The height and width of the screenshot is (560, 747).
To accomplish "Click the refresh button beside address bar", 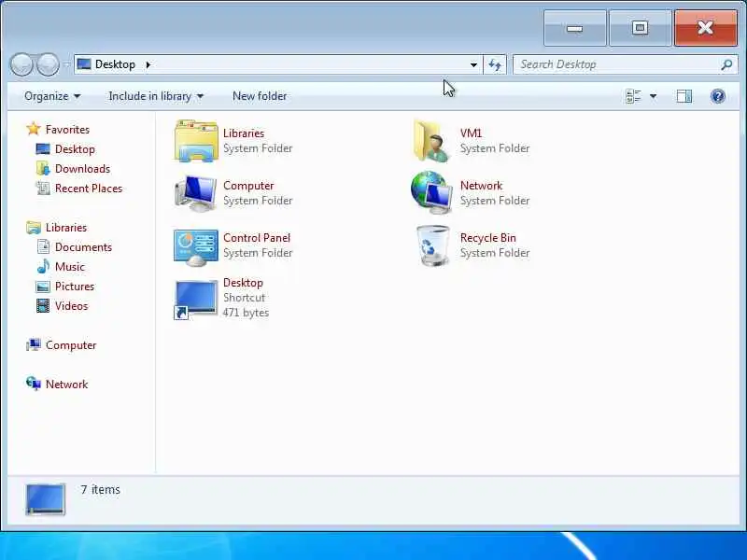I will pos(495,64).
